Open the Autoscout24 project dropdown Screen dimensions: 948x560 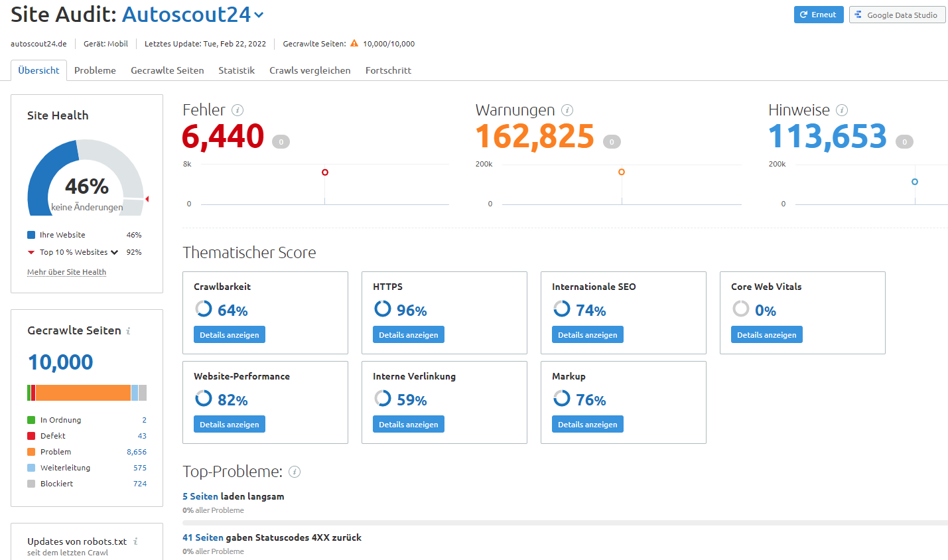click(x=192, y=14)
